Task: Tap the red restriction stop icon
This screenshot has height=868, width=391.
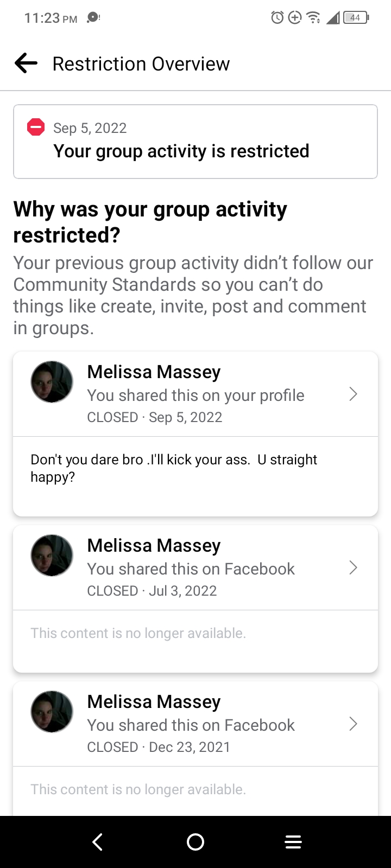Action: pyautogui.click(x=36, y=127)
